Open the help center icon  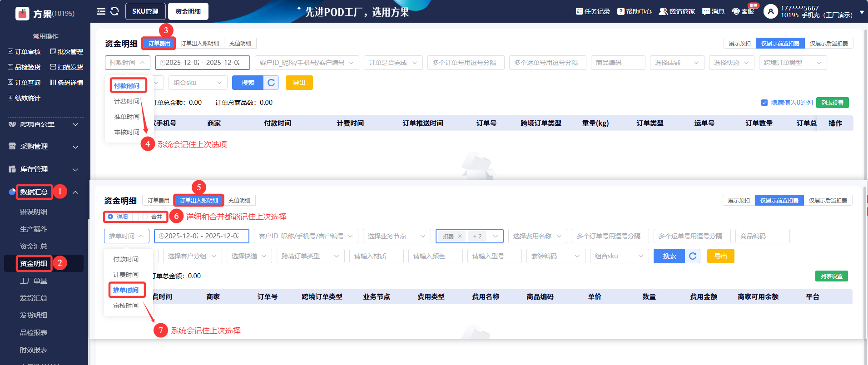coord(620,11)
